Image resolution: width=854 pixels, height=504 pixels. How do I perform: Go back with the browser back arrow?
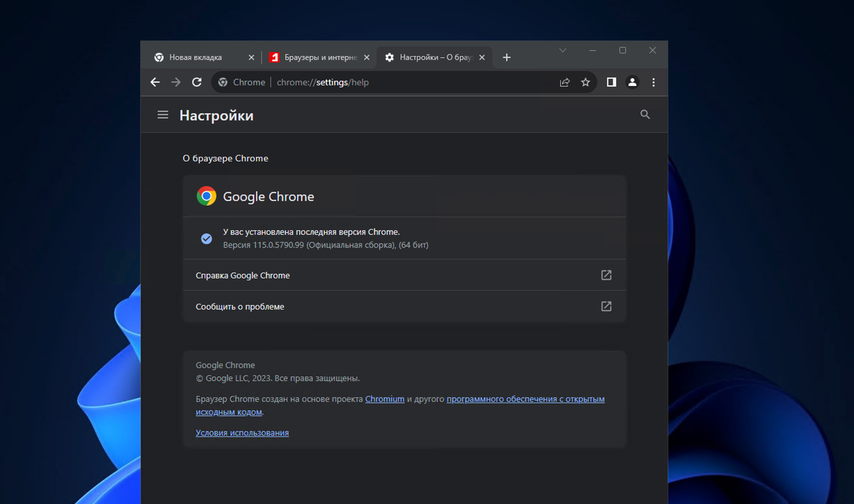click(155, 82)
